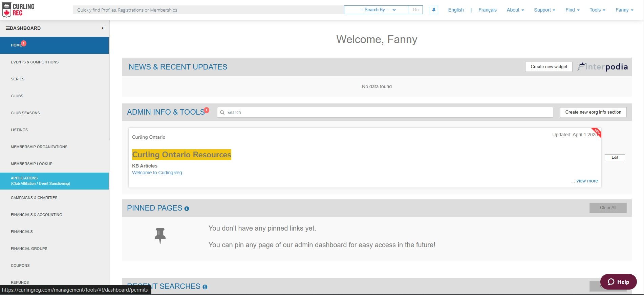Open the Support dropdown menu
This screenshot has height=295, width=644.
544,10
